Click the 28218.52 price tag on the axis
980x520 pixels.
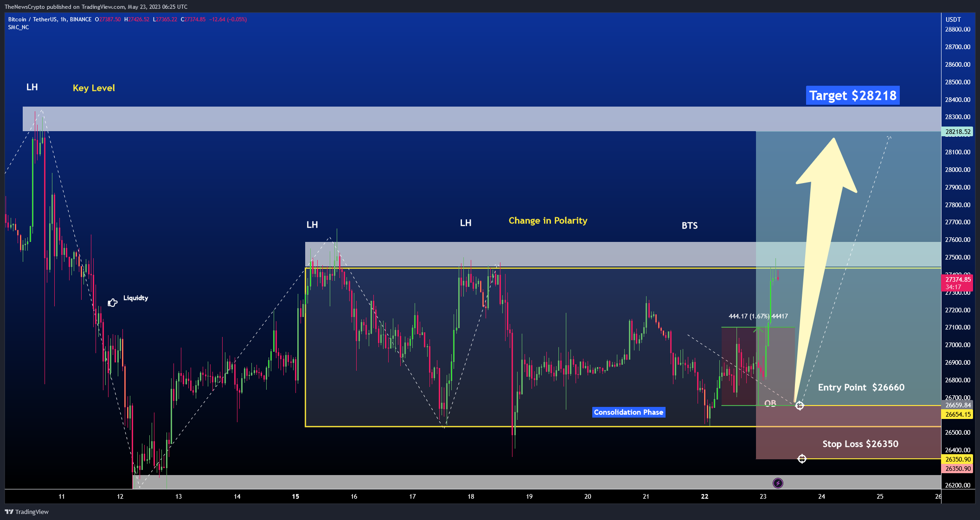(958, 132)
